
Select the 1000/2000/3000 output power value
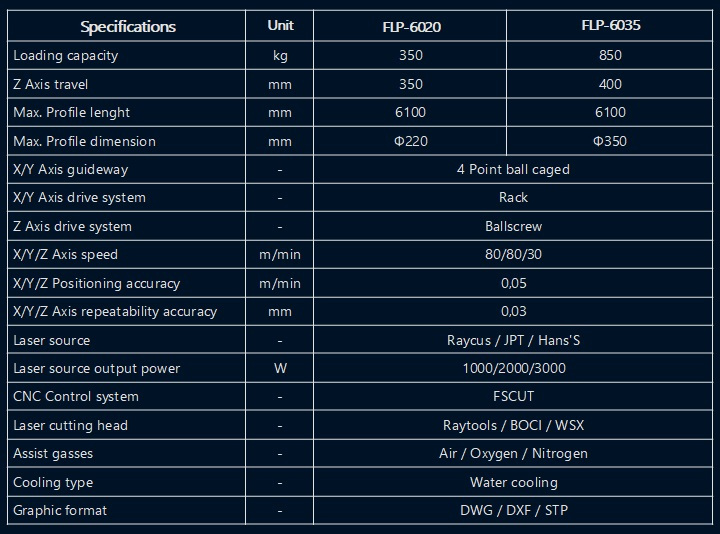(513, 369)
